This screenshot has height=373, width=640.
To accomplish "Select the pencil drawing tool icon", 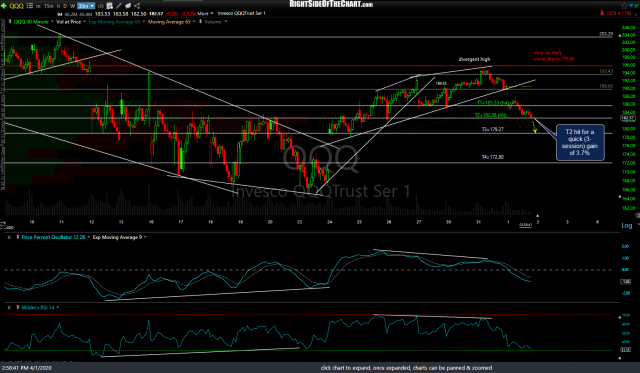I will (119, 6).
